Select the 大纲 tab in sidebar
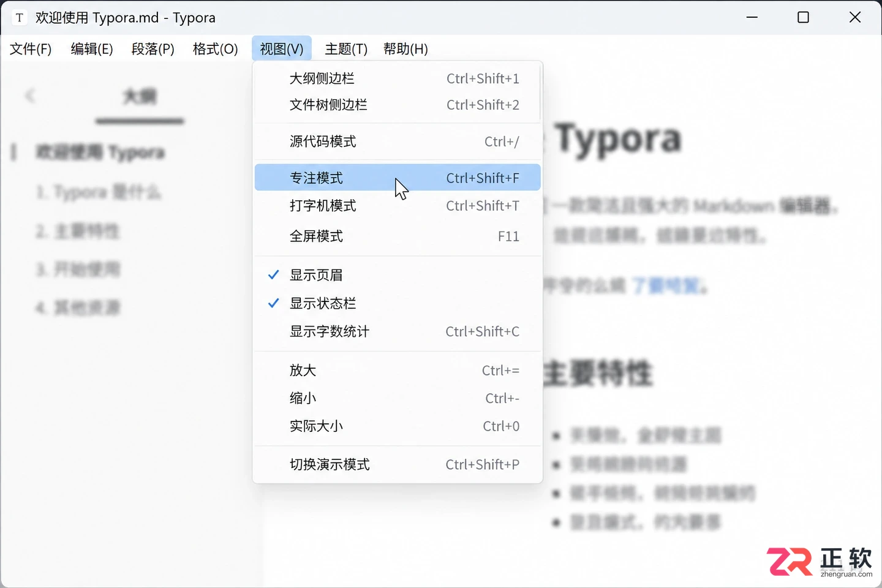 point(140,97)
